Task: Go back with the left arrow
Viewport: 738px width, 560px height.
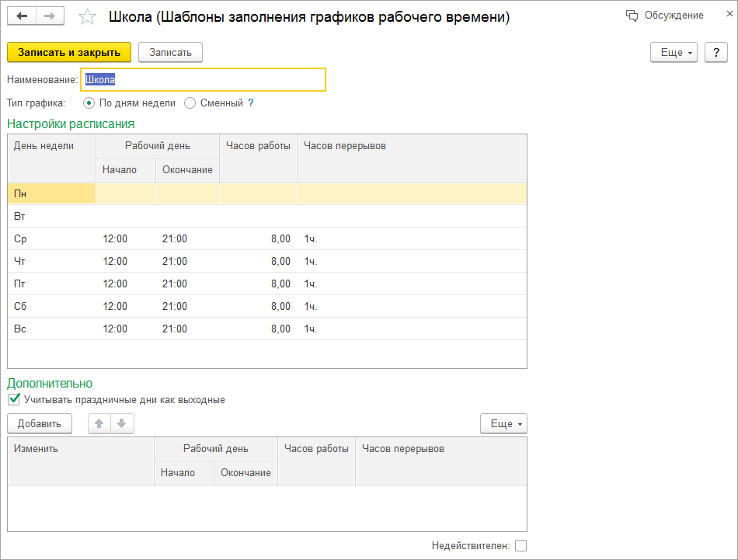Action: click(22, 16)
